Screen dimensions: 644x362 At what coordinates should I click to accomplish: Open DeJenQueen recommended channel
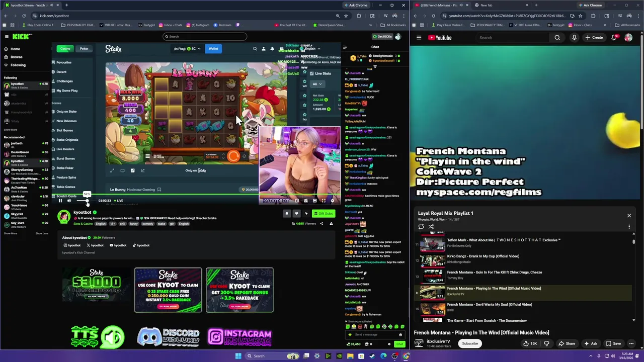pos(25,153)
